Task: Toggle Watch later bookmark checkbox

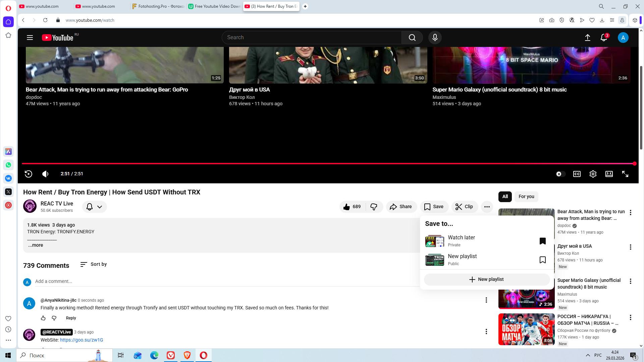Action: [x=542, y=241]
